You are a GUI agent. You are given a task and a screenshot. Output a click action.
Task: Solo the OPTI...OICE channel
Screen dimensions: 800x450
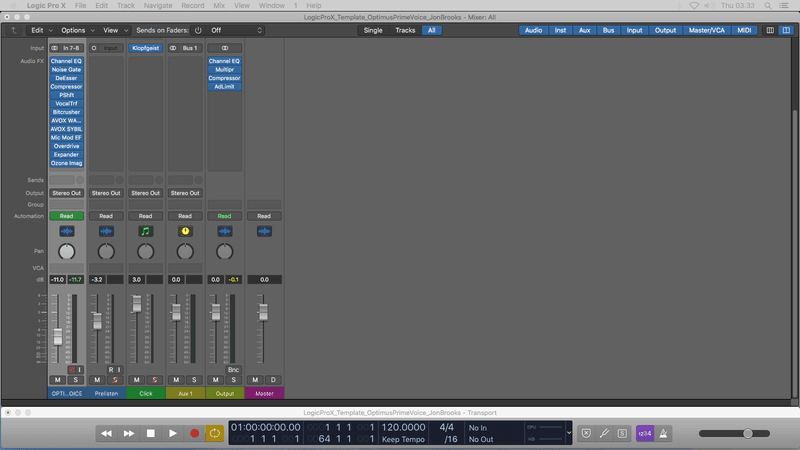click(x=76, y=380)
